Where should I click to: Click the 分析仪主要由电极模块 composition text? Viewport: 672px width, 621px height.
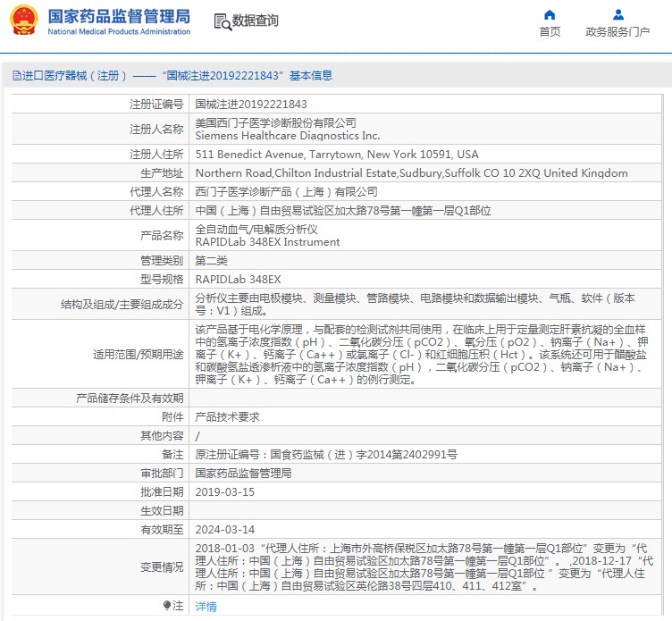[x=415, y=305]
